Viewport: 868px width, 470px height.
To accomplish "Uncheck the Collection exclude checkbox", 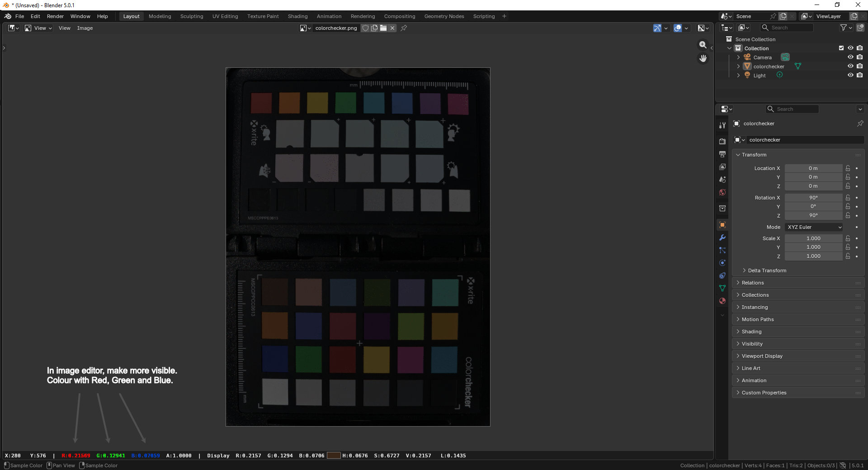I will (x=841, y=48).
